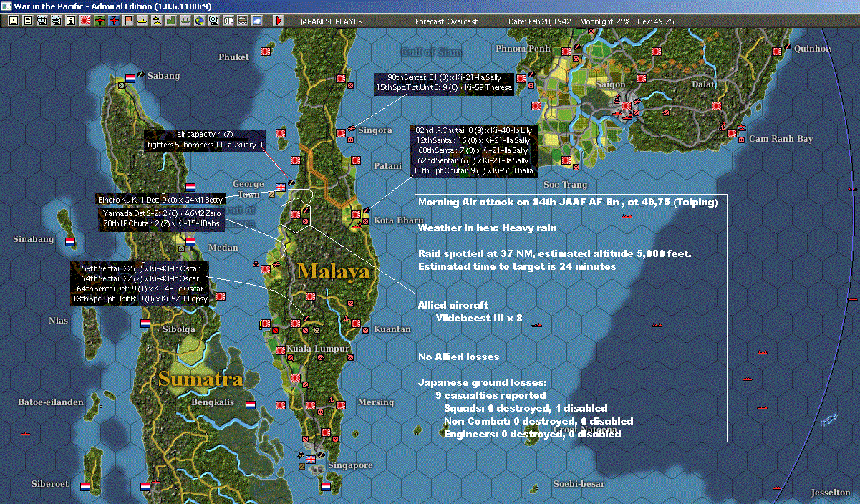Viewport: 860px width, 504px height.
Task: Select the Japanese base marker at Kota Bharu
Action: point(356,213)
